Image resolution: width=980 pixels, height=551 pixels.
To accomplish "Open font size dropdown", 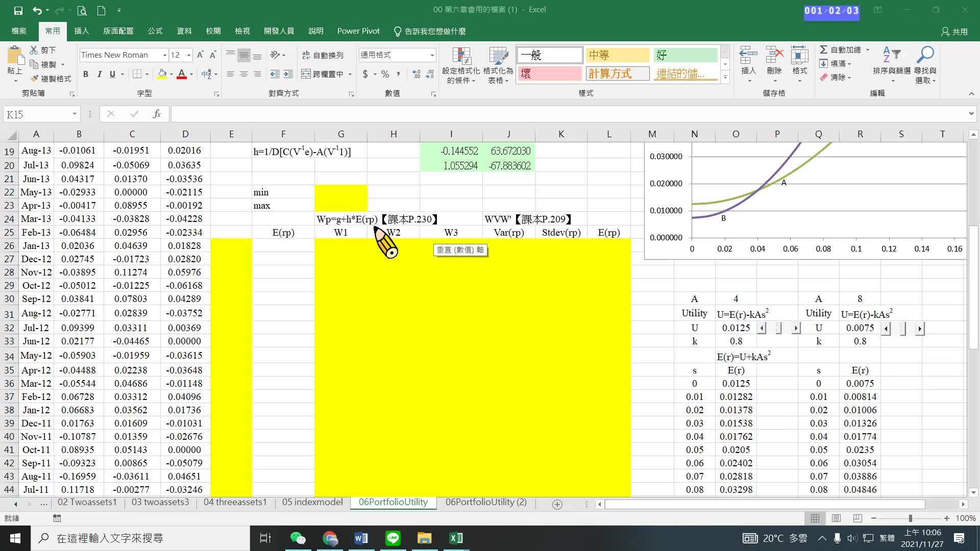I will click(x=189, y=55).
